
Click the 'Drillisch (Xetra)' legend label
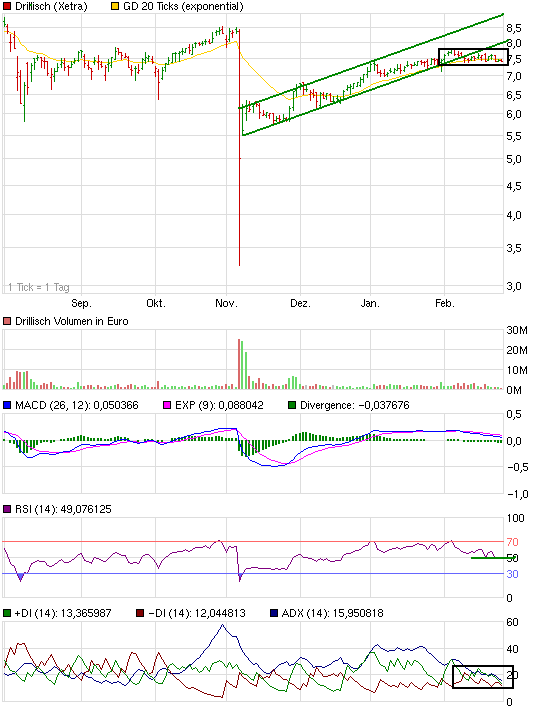pyautogui.click(x=51, y=6)
